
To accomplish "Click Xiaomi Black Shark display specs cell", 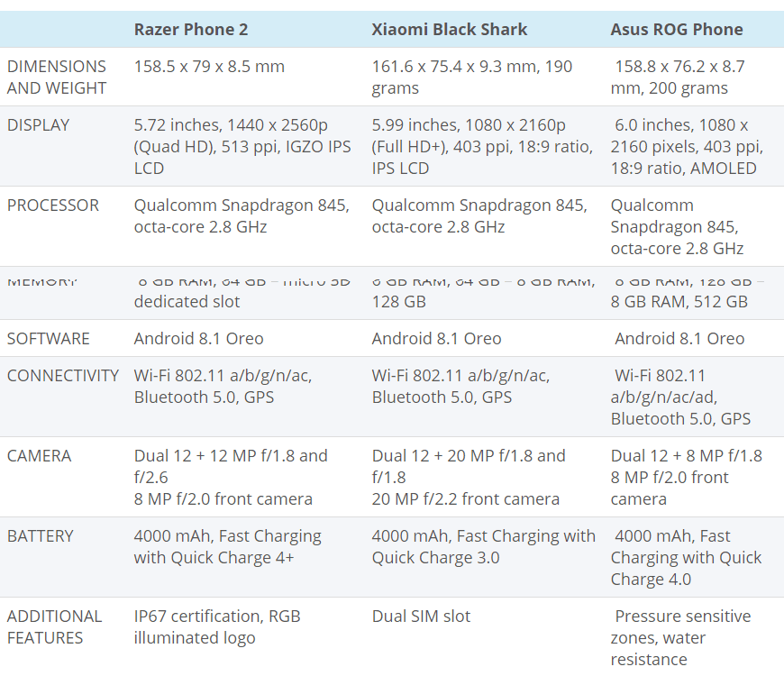I will pos(482,146).
